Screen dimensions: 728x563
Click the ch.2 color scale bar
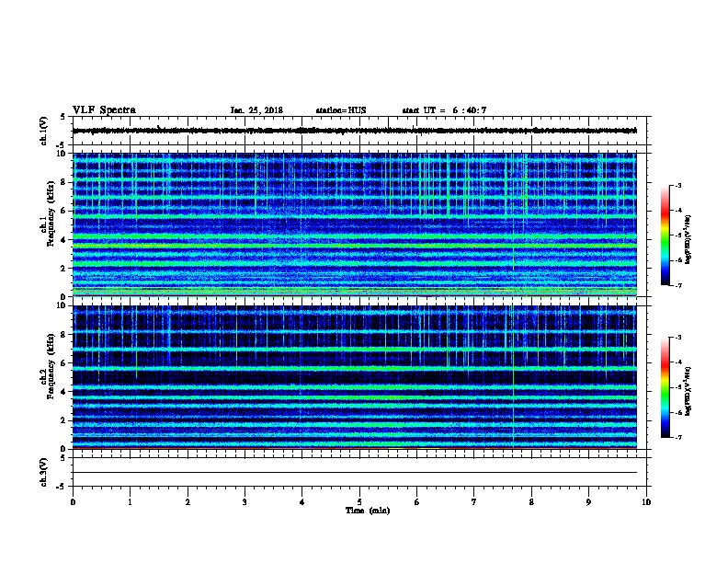tap(665, 387)
